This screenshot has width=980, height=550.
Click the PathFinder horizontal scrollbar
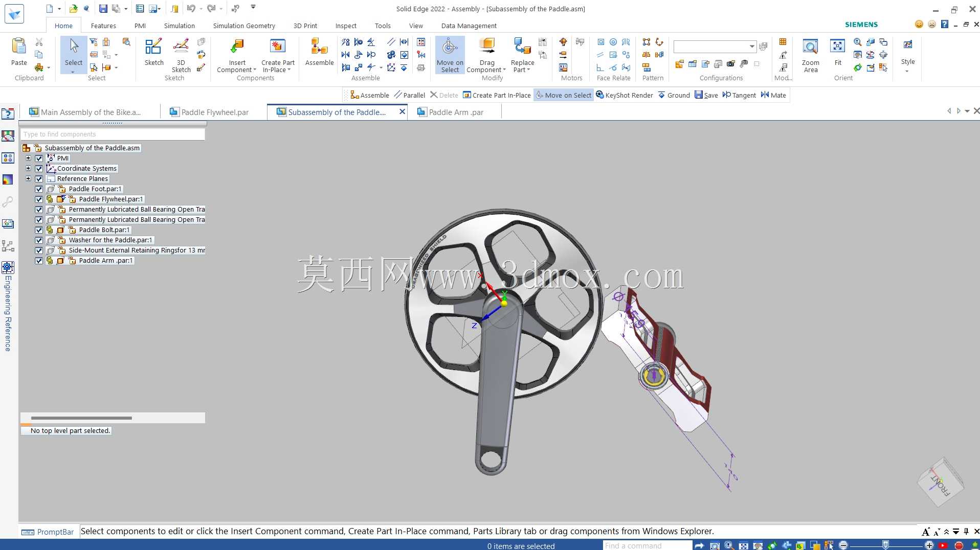(x=81, y=418)
